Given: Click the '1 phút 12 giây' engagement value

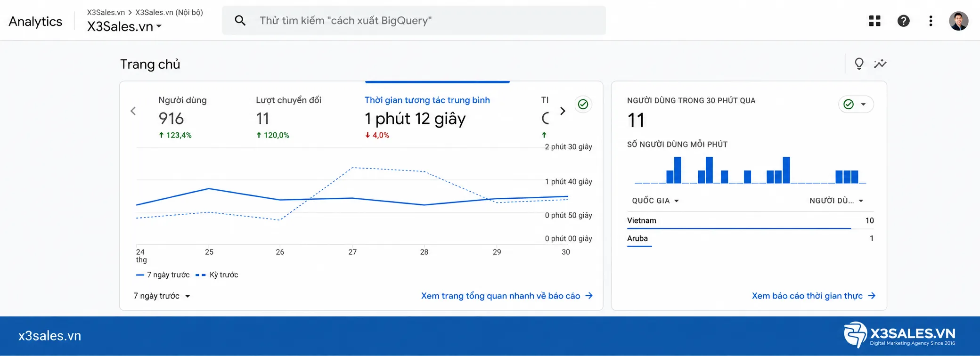Looking at the screenshot, I should [x=415, y=119].
